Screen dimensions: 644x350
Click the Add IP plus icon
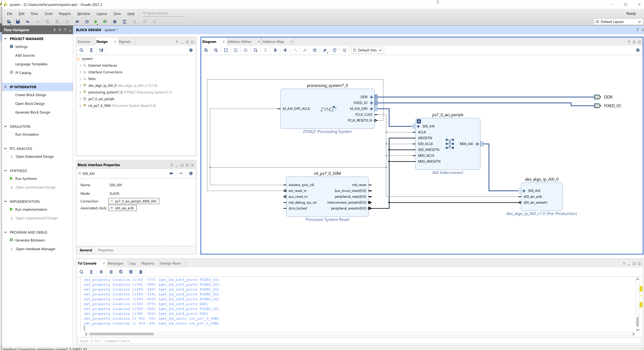[285, 50]
